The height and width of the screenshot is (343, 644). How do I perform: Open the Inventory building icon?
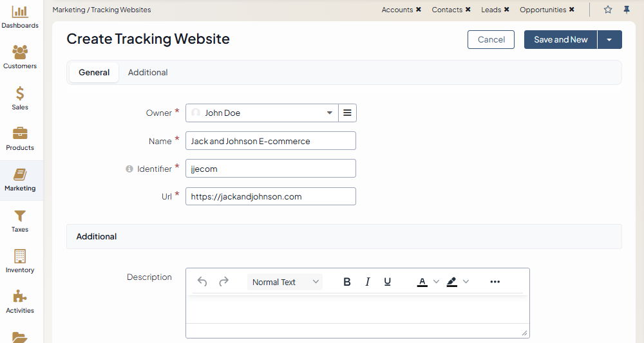(x=20, y=257)
